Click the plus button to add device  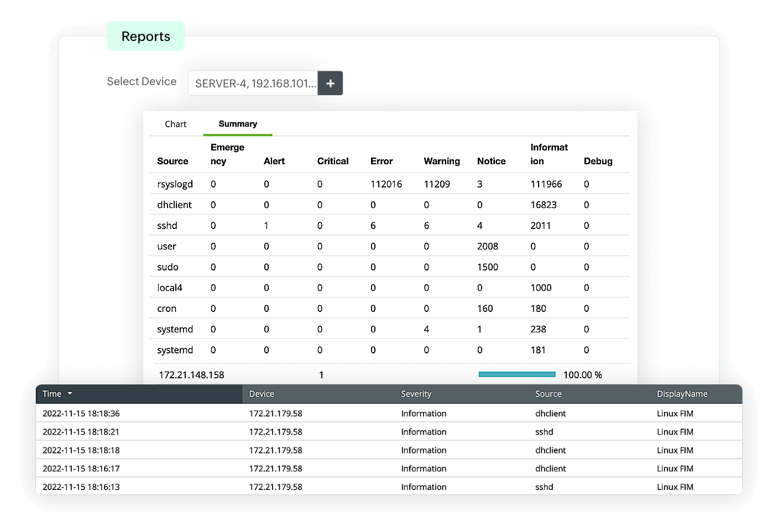(x=330, y=84)
